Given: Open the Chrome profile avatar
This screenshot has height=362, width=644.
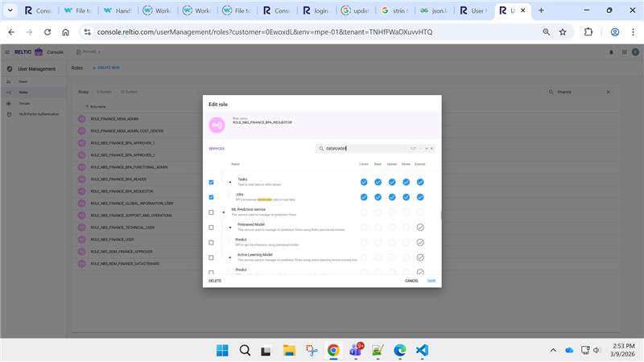Looking at the screenshot, I should tap(615, 32).
